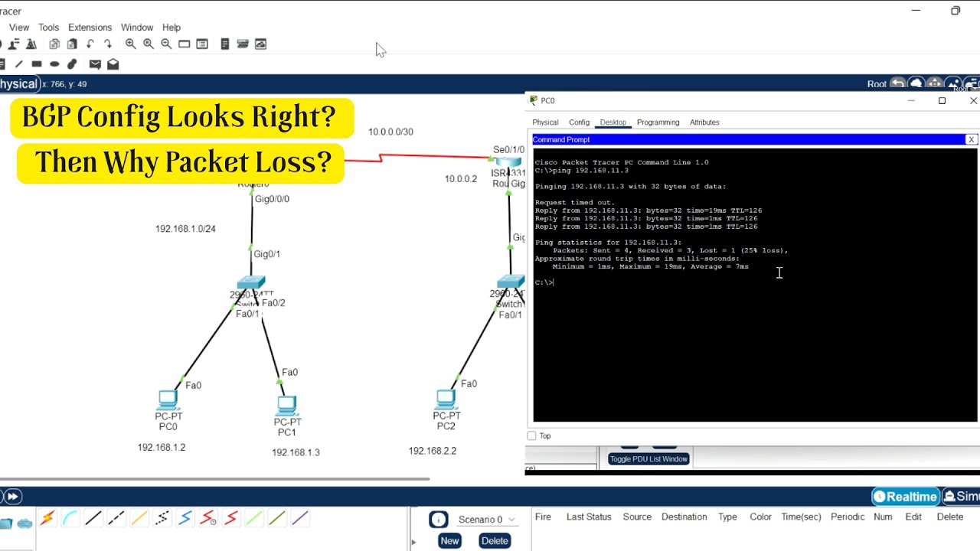Click the scenario info 'i' button
The width and height of the screenshot is (980, 551).
pyautogui.click(x=438, y=520)
